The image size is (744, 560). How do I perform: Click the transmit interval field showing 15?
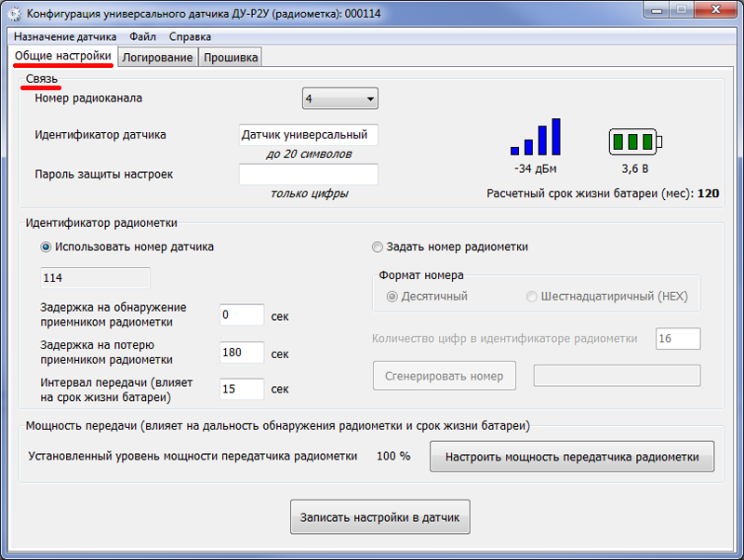click(x=242, y=389)
